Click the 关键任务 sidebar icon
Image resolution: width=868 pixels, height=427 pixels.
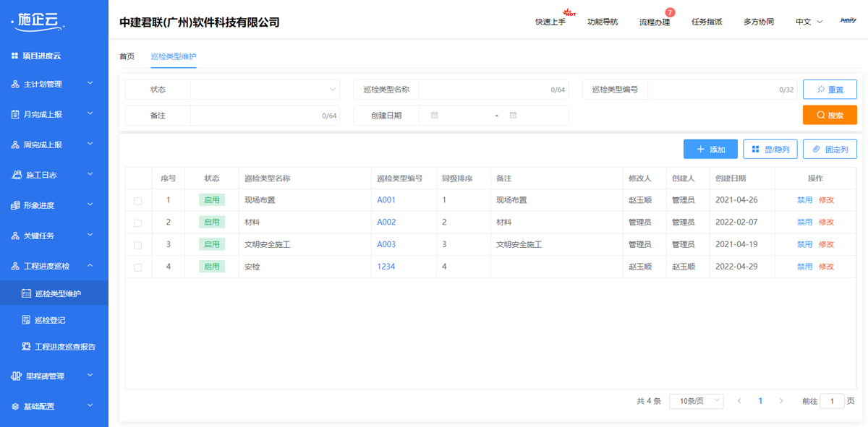[x=15, y=236]
